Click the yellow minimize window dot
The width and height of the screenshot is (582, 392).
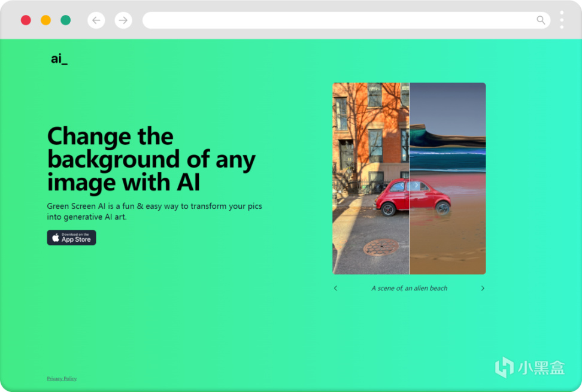(46, 20)
